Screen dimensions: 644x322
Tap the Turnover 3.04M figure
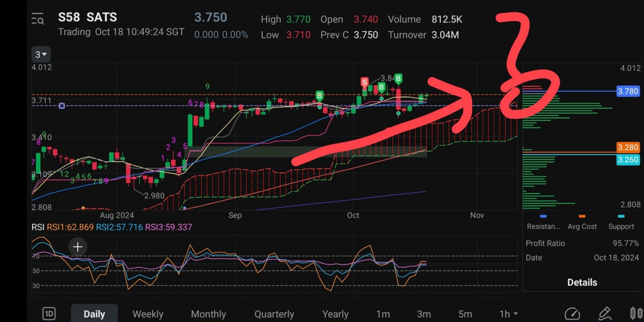tap(445, 35)
